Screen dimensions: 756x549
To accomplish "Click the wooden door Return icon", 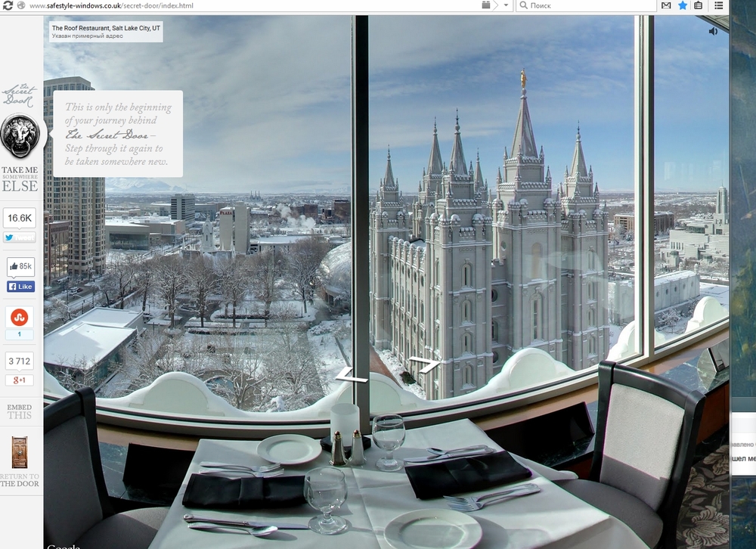I will pyautogui.click(x=20, y=452).
